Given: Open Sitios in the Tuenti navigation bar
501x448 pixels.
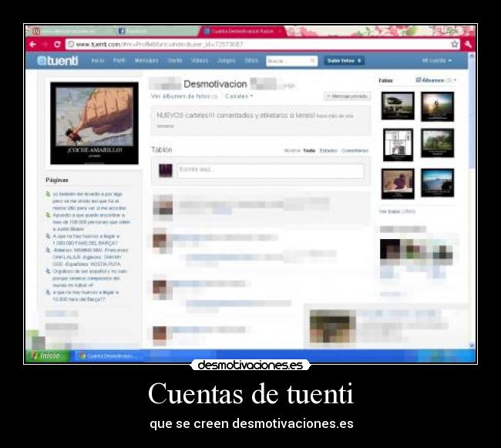Looking at the screenshot, I should point(251,60).
